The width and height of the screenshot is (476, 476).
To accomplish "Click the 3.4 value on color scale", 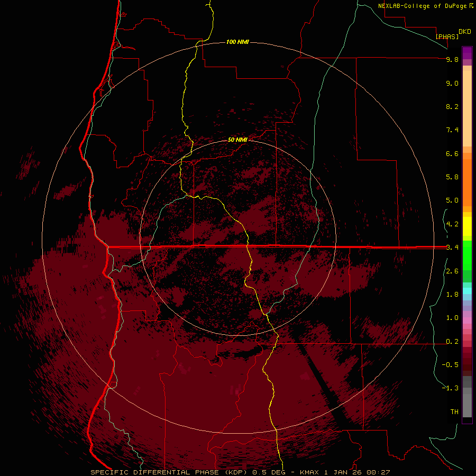I will [x=452, y=248].
